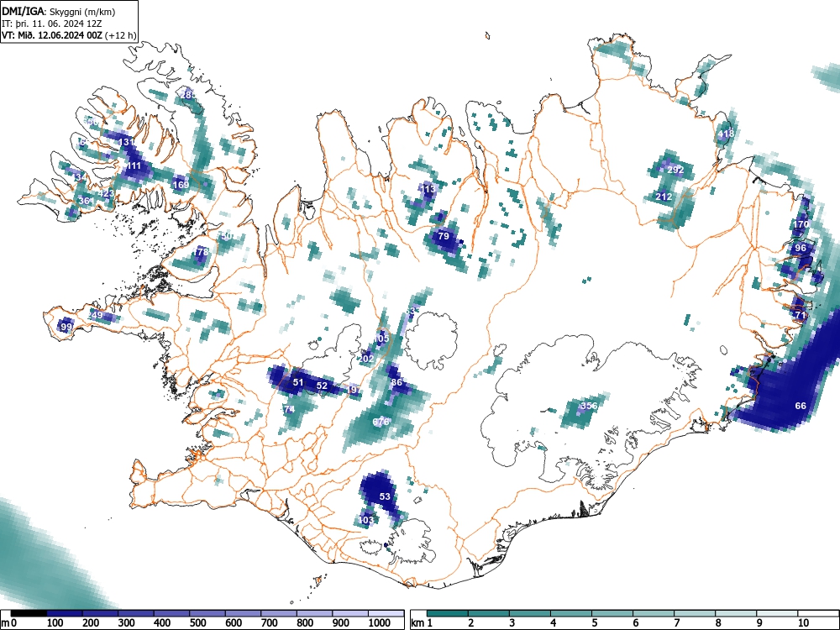The width and height of the screenshot is (840, 630).
Task: Click the value '249' on the western peninsula
Action: [96, 315]
